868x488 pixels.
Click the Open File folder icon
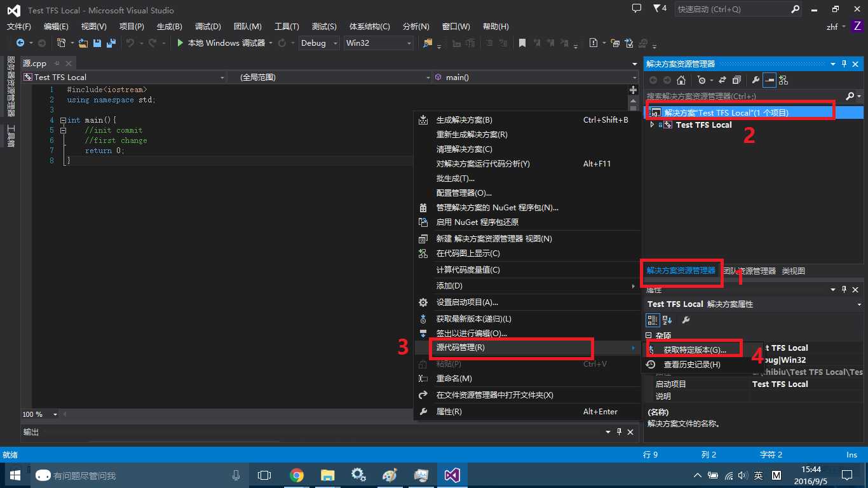point(83,43)
